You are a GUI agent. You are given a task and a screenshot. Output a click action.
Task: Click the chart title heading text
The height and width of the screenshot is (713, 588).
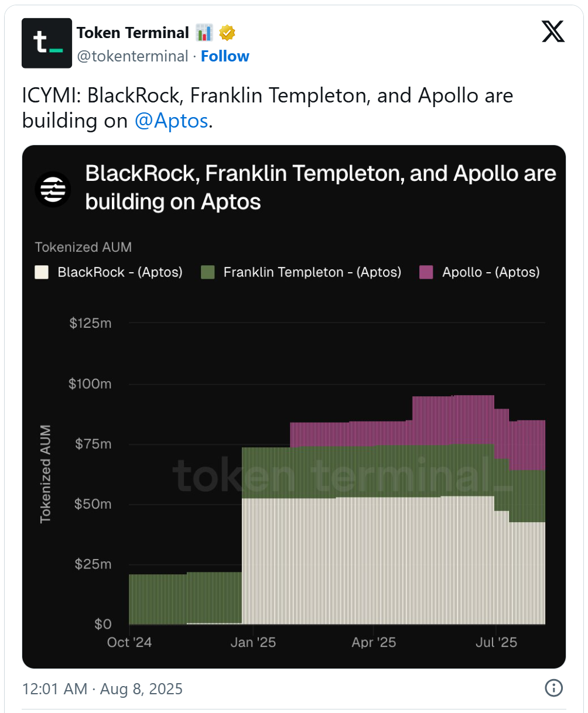click(x=320, y=187)
